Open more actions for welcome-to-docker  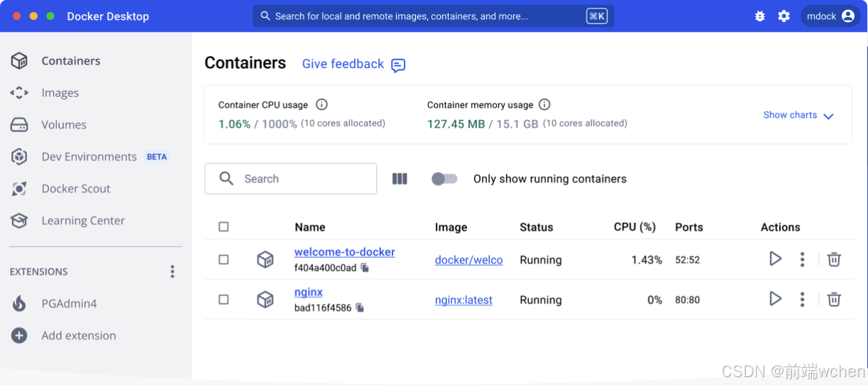tap(802, 260)
